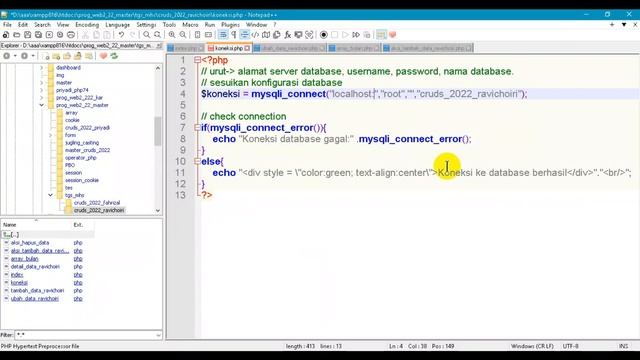Click the Undo toolbar icon
The width and height of the screenshot is (640, 360).
(121, 35)
